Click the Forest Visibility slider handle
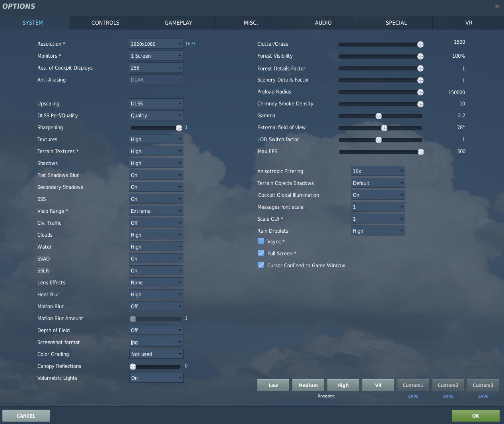Viewport: 504px width, 424px height. click(420, 56)
